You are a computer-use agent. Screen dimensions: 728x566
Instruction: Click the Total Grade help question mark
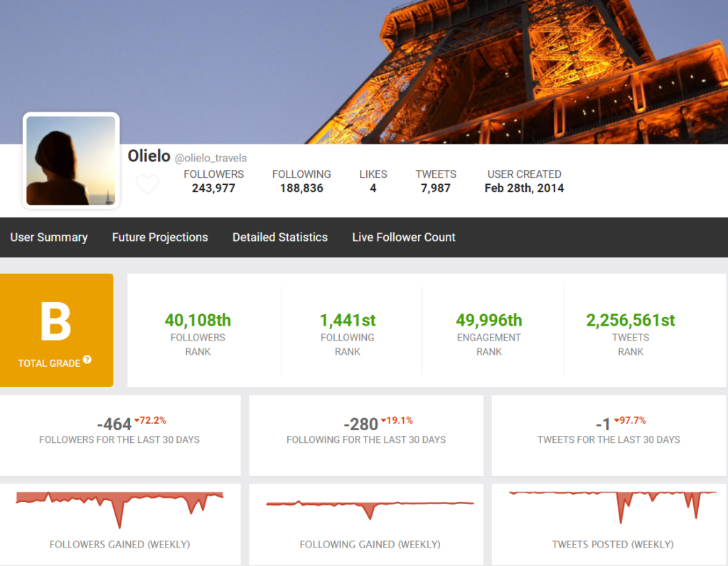click(x=87, y=360)
